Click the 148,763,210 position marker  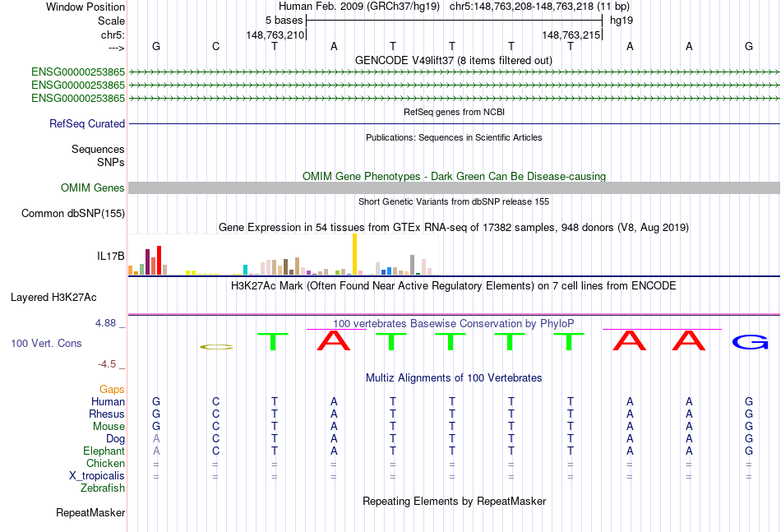tap(275, 35)
